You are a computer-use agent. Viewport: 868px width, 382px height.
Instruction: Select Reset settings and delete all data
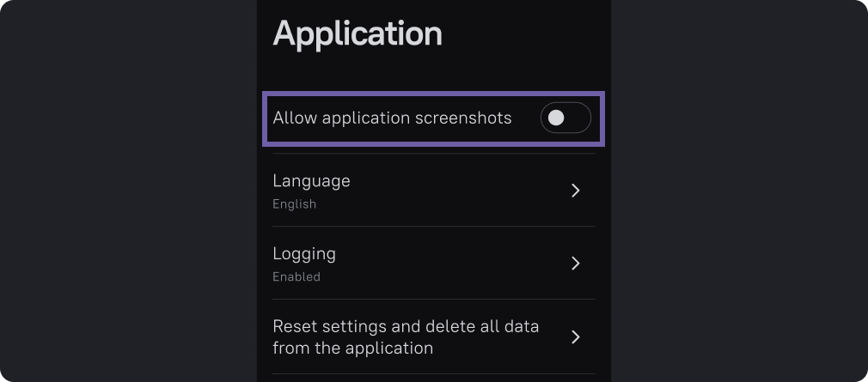coord(434,337)
